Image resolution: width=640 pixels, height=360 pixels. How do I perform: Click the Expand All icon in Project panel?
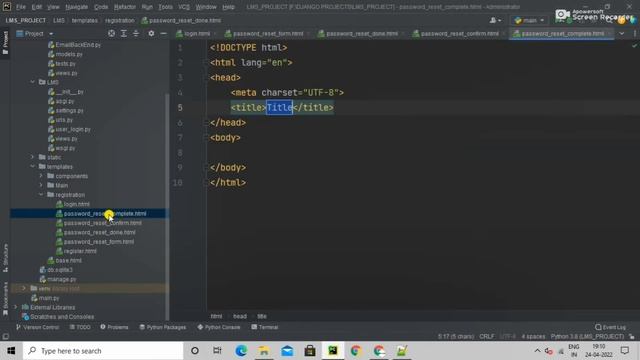coord(124,33)
